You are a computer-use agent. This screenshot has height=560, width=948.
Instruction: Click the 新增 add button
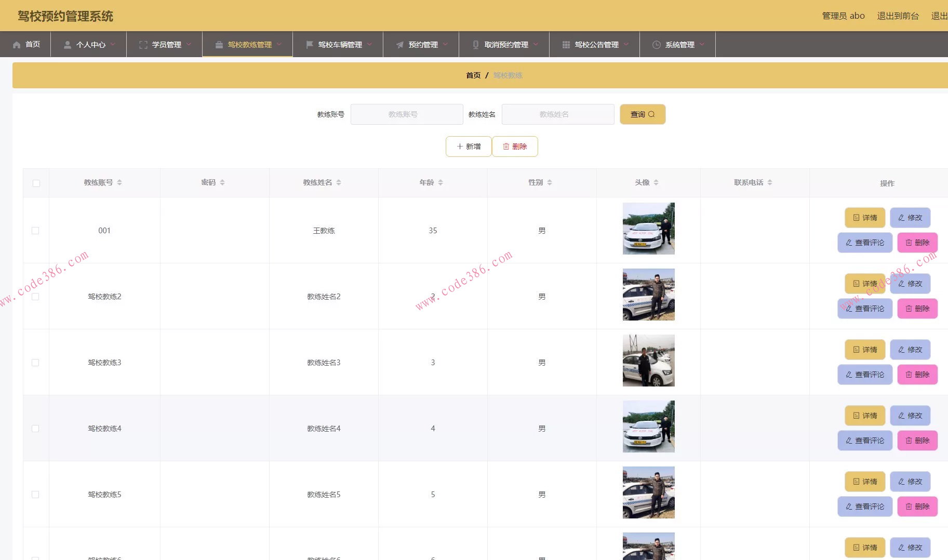pos(469,146)
